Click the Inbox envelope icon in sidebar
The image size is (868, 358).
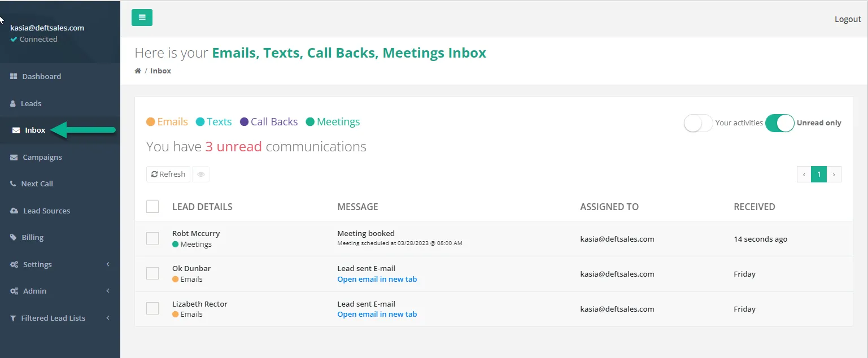point(16,130)
